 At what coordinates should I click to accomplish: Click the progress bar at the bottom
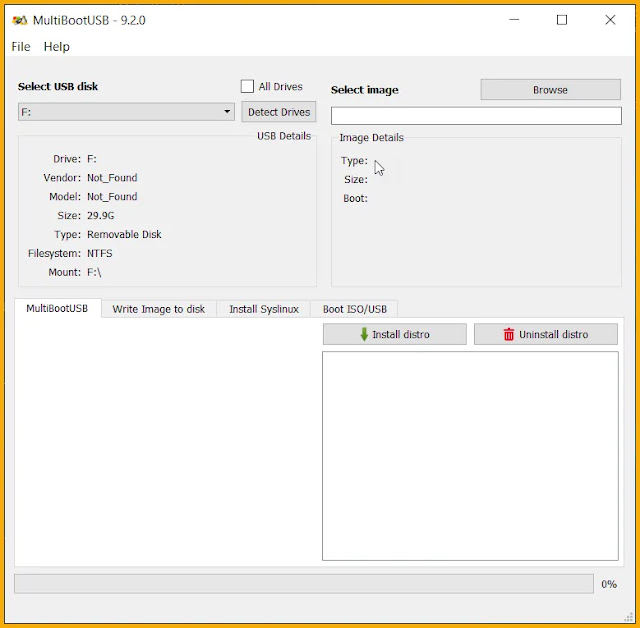(304, 584)
